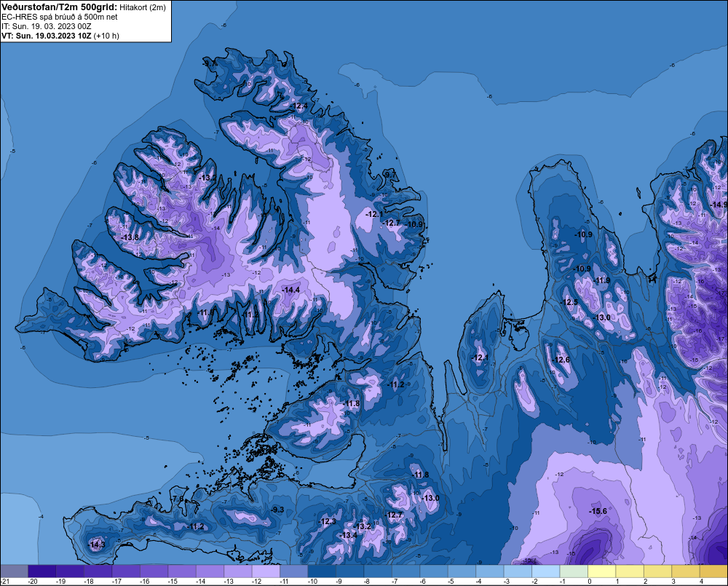The height and width of the screenshot is (586, 728).
Task: Click the -4 label on the color scale
Action: (x=479, y=582)
